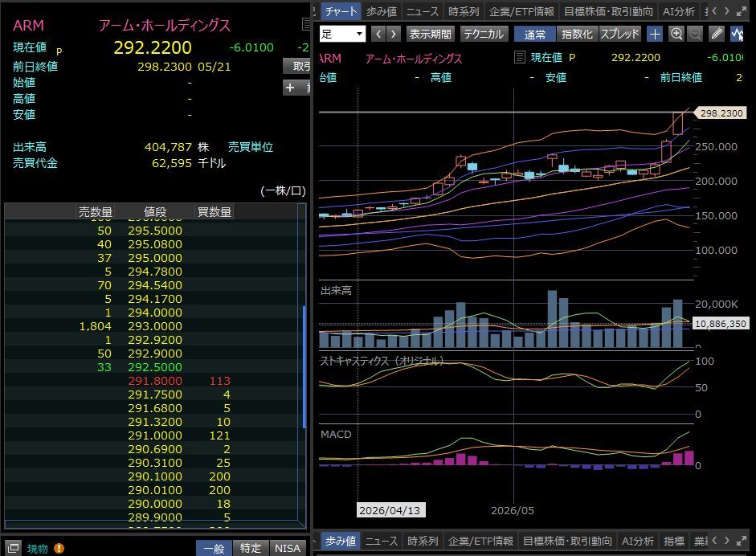
Task: Open the top ニュース tab
Action: [x=423, y=11]
